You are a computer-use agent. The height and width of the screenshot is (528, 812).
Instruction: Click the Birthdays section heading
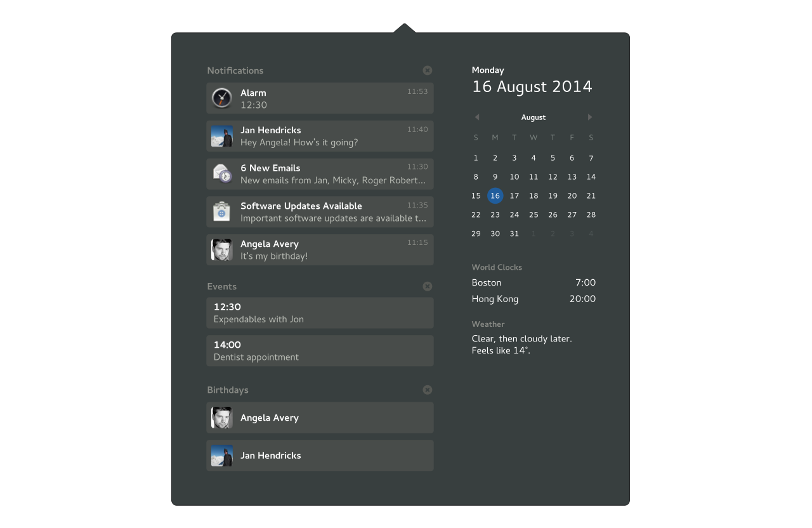(228, 390)
